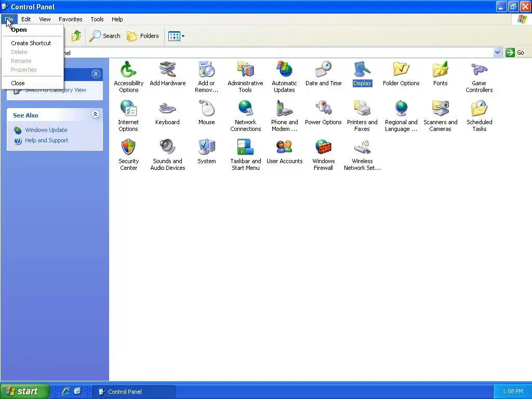Open the Accessibility Options icon

128,77
